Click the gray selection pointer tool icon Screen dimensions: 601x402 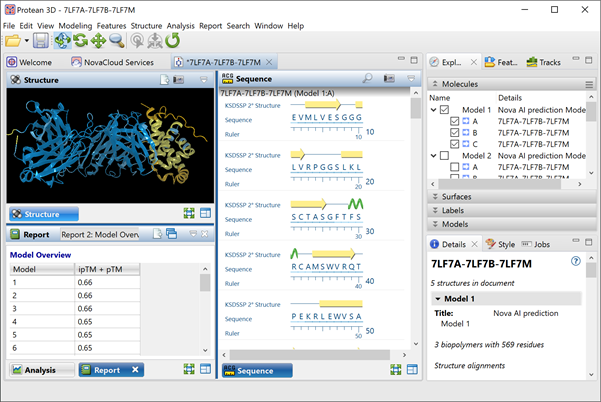[137, 40]
